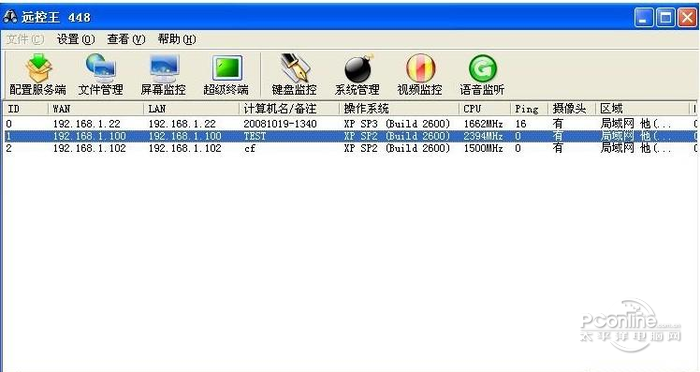Start 键盘监控 keyboard logging tool
The width and height of the screenshot is (700, 372).
tap(294, 75)
